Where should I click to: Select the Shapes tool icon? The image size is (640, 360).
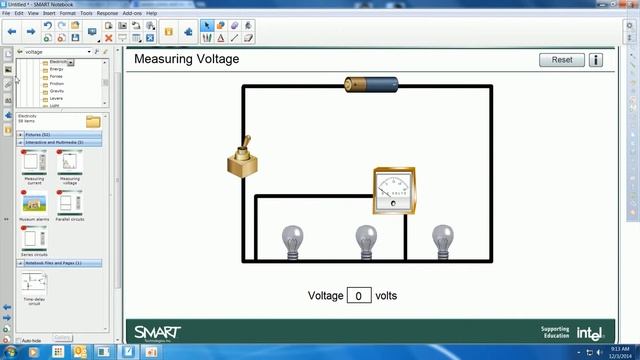[221, 26]
